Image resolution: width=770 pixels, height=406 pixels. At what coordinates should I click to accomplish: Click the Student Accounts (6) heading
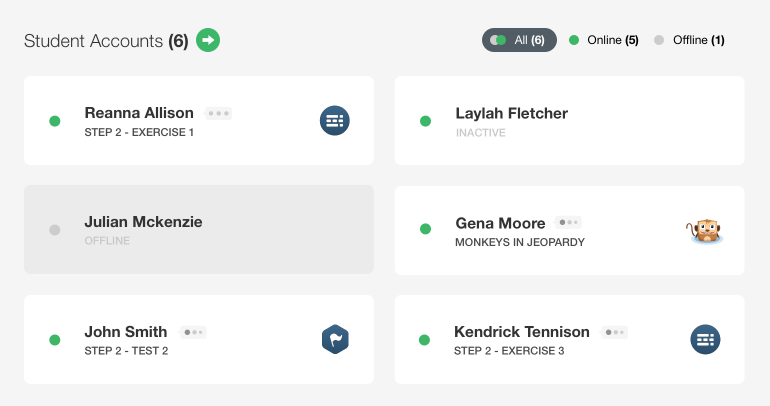pyautogui.click(x=106, y=41)
